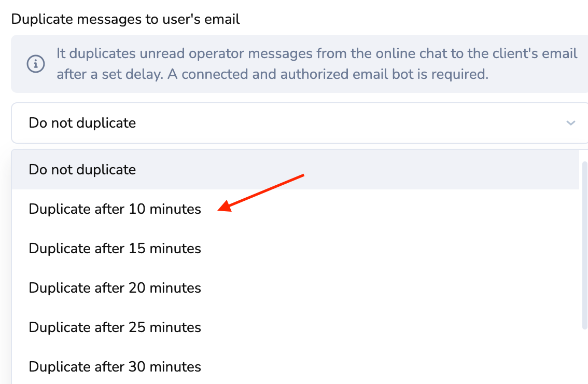This screenshot has width=588, height=384.
Task: Set delay to 'Duplicate after 25 minutes'
Action: click(x=115, y=327)
